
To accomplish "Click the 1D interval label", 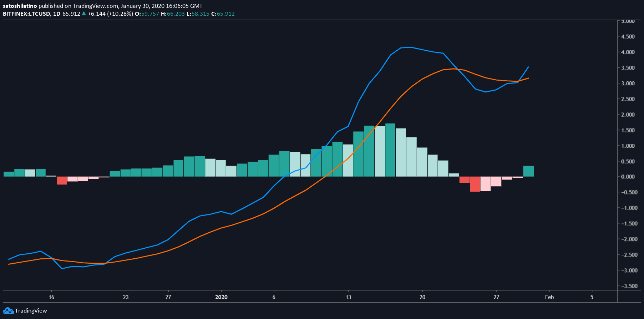I will pyautogui.click(x=56, y=14).
